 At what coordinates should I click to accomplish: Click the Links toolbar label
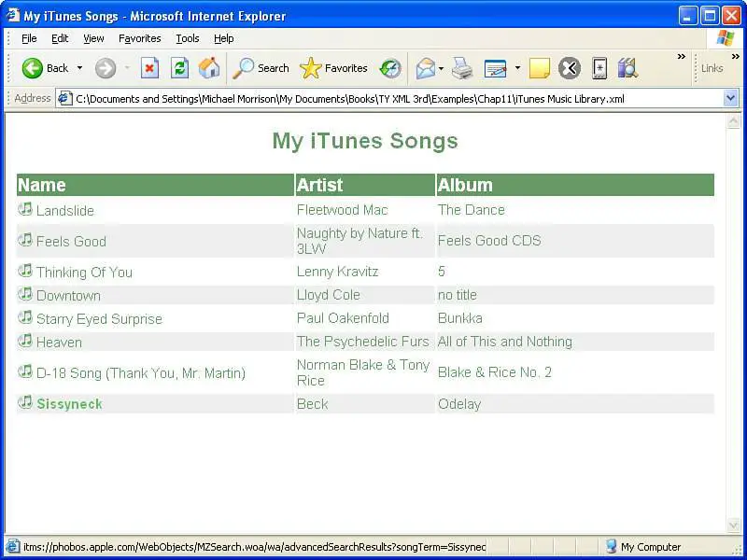click(712, 68)
